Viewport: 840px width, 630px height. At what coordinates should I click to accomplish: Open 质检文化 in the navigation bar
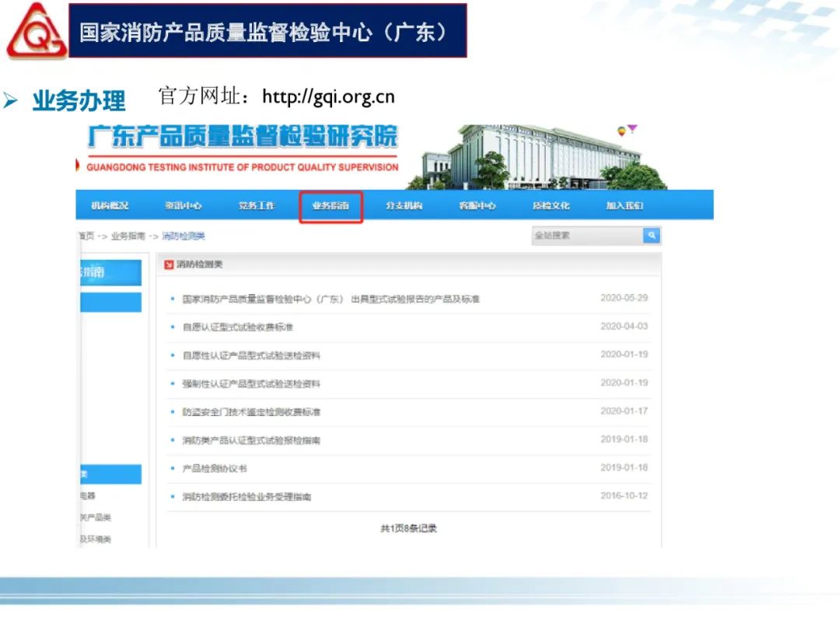(551, 206)
